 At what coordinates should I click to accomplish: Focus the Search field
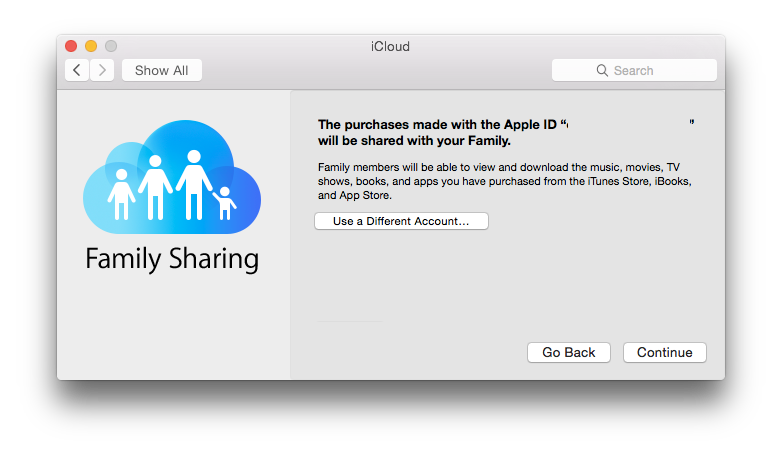[x=634, y=70]
